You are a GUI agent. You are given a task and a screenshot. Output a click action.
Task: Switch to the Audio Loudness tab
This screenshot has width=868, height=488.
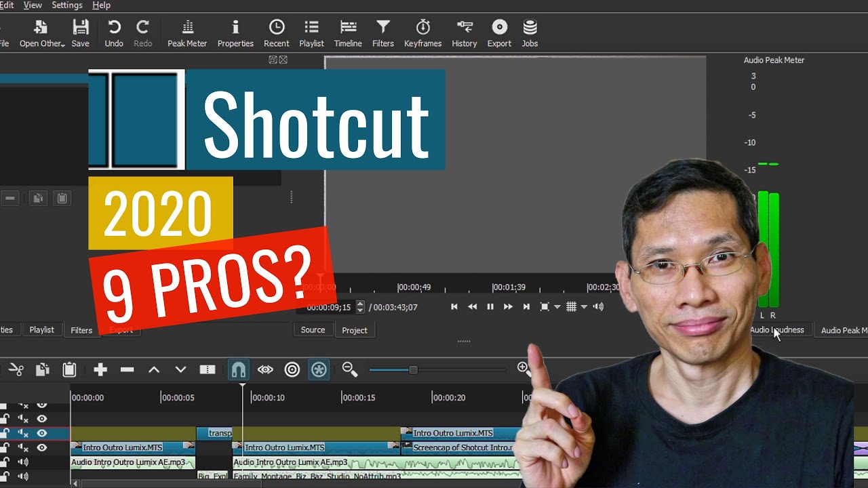pyautogui.click(x=777, y=330)
